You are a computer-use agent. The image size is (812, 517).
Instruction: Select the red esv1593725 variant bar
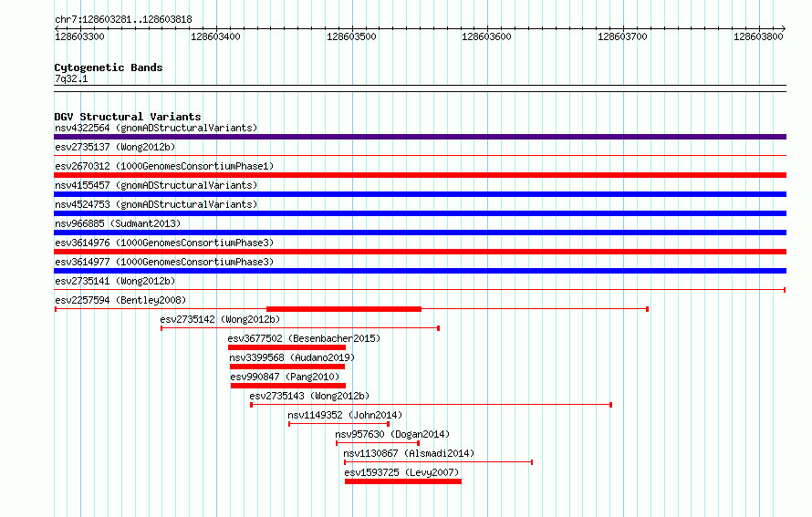tap(403, 481)
